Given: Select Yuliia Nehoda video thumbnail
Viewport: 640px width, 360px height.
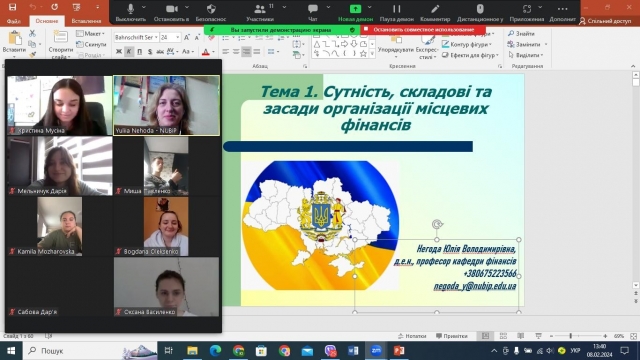Looking at the screenshot, I should click(x=167, y=105).
